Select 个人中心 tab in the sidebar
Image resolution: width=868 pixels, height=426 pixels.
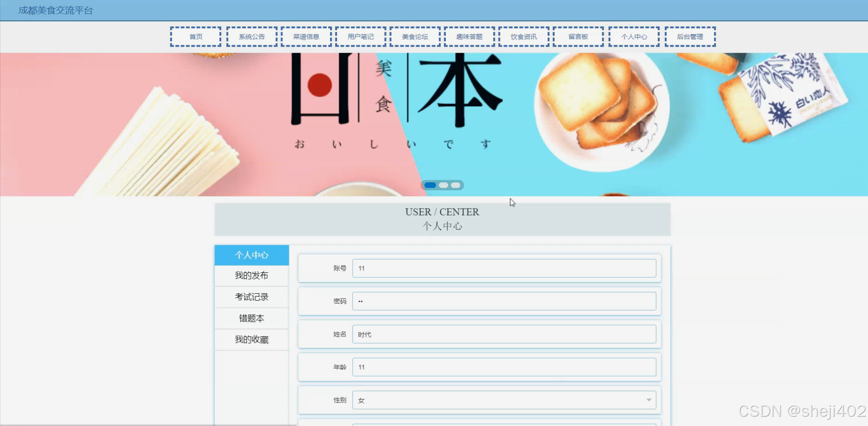click(x=252, y=255)
